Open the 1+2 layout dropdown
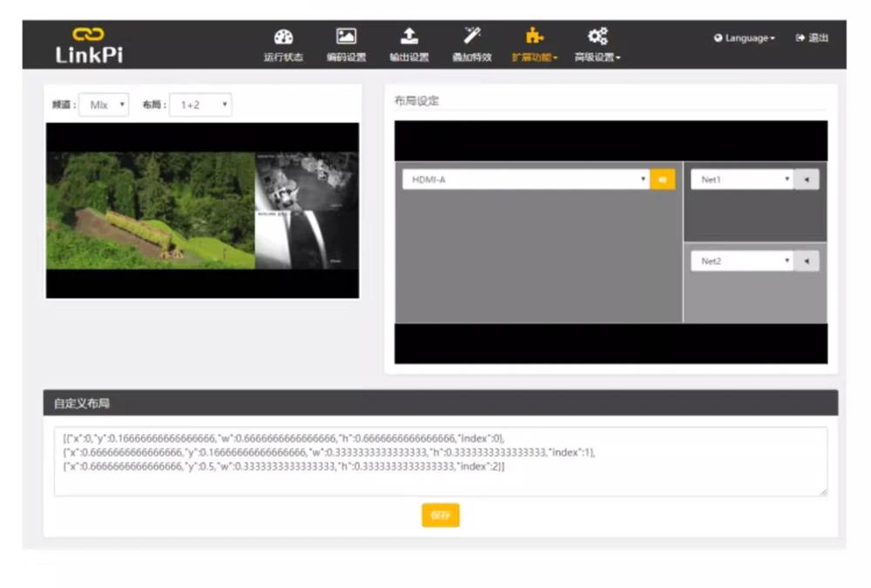Viewport: 871px width, 588px height. tap(200, 105)
